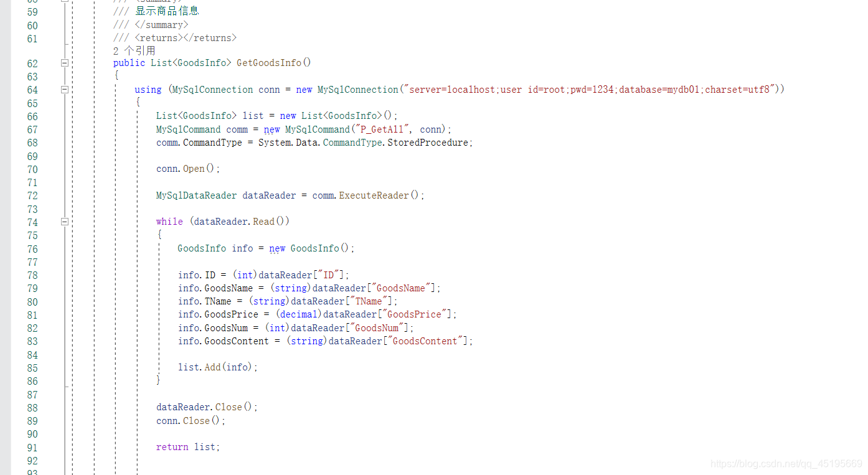Image resolution: width=868 pixels, height=475 pixels.
Task: Click the (decimal) cast on line 81
Action: (x=299, y=314)
